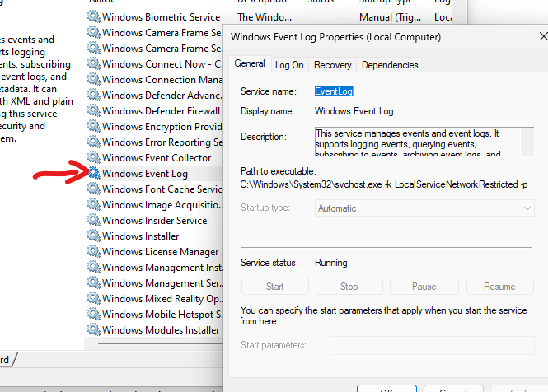The width and height of the screenshot is (548, 392).
Task: Switch to the General tab
Action: pos(250,63)
